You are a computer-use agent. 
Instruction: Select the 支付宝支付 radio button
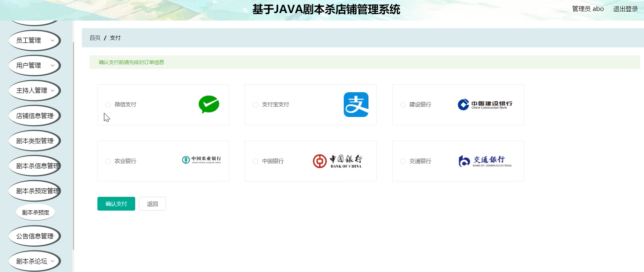point(255,105)
